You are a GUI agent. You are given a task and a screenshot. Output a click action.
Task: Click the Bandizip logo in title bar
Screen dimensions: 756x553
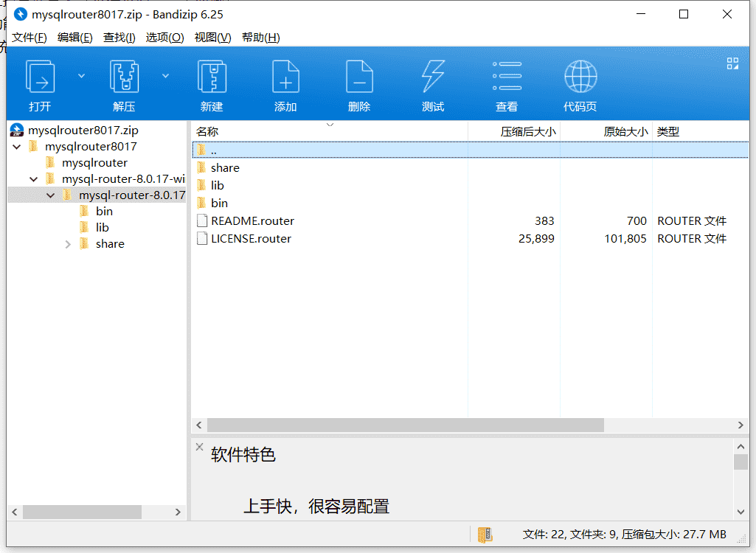[20, 14]
